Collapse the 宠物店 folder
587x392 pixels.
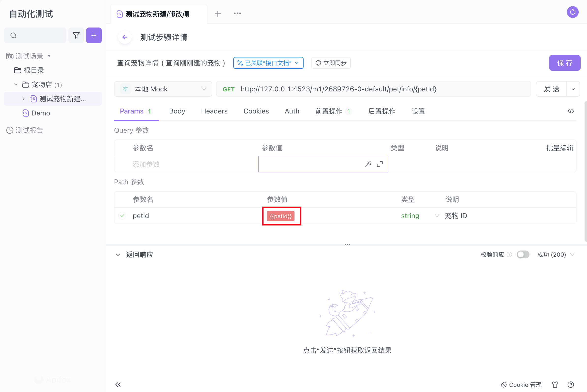[x=16, y=85]
